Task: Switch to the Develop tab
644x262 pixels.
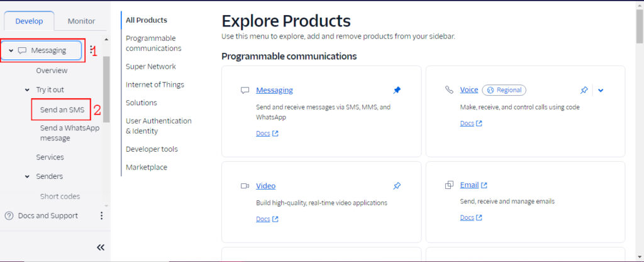Action: [x=29, y=21]
